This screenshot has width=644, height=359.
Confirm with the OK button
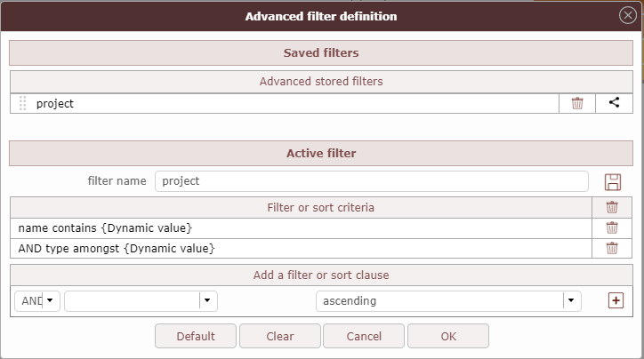[447, 336]
